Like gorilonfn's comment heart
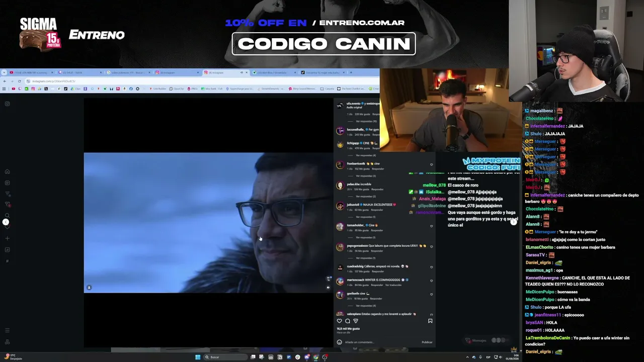 pos(431,294)
